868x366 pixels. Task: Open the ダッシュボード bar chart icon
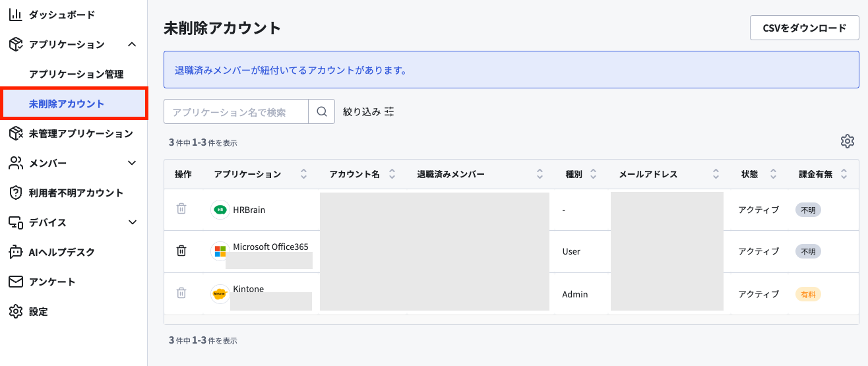pyautogui.click(x=16, y=15)
